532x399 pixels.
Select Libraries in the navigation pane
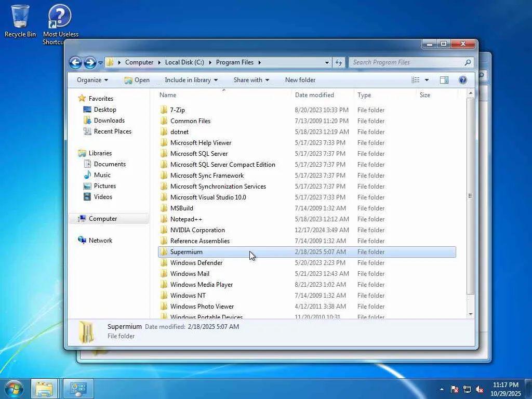point(95,153)
